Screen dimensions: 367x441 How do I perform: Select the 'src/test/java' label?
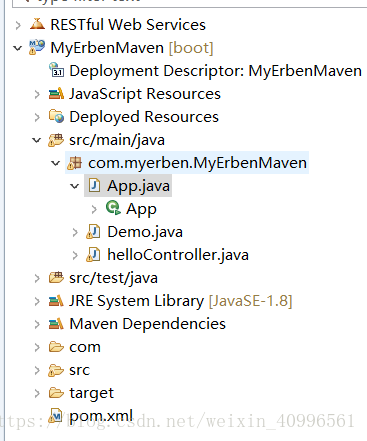(114, 278)
